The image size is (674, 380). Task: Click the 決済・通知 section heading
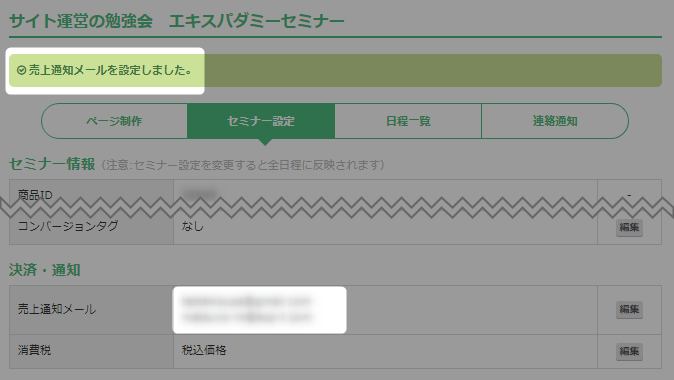(x=45, y=270)
